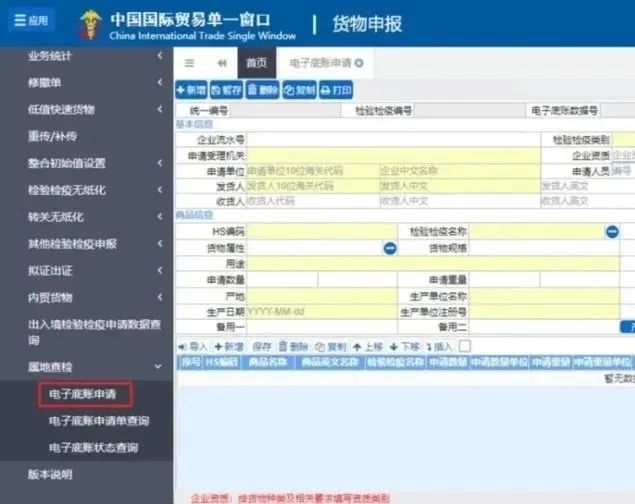Viewport: 635px width, 504px height.
Task: Click the 收货人代码 field
Action: pos(313,201)
